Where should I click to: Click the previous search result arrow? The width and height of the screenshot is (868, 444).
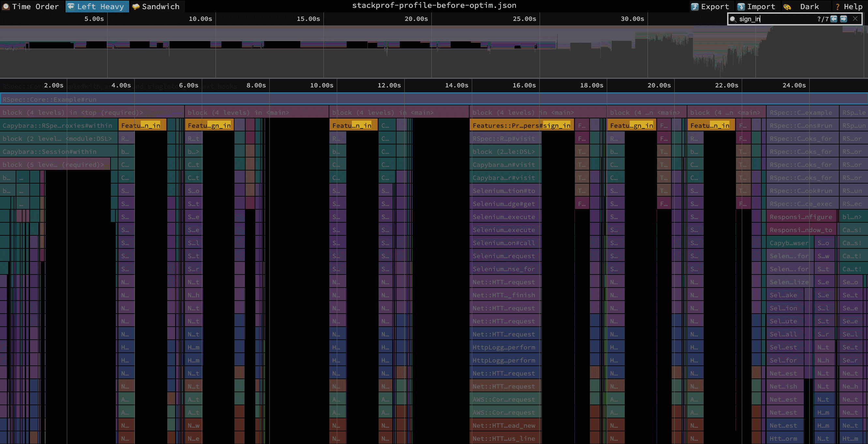point(834,19)
